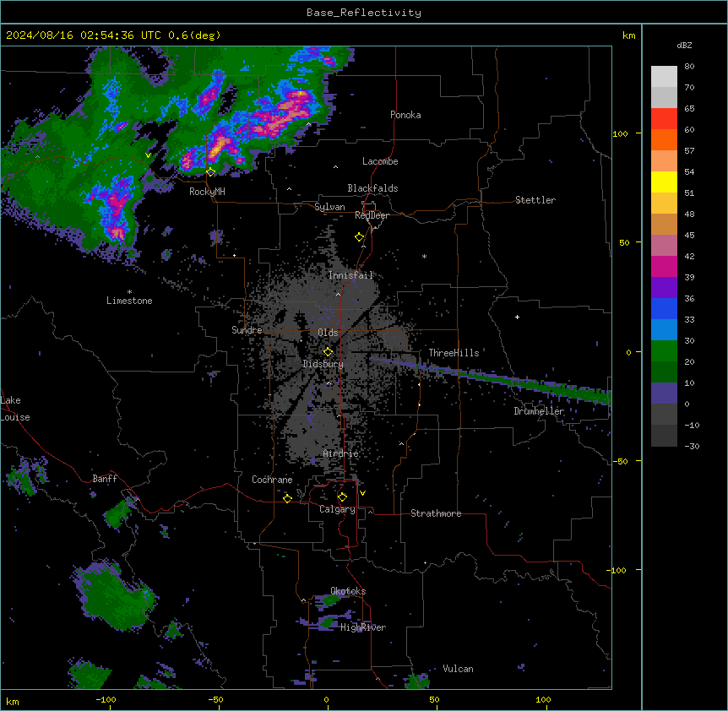Click the Sundre town label
Image resolution: width=728 pixels, height=711 pixels.
point(247,330)
